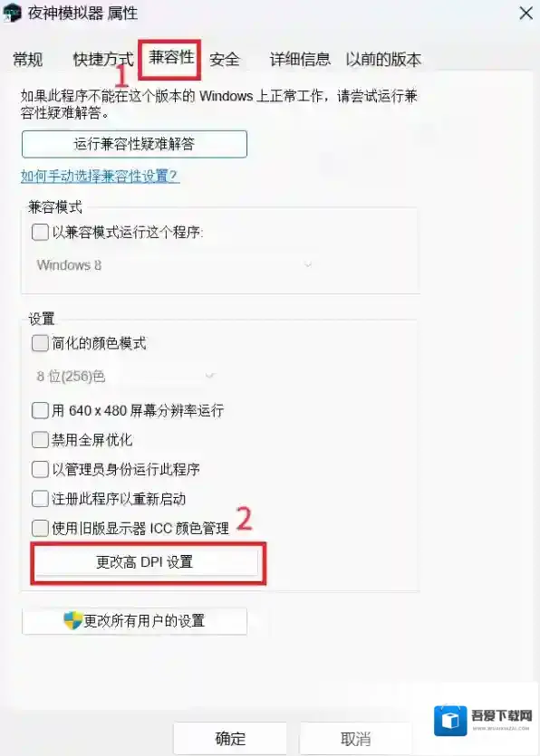The height and width of the screenshot is (756, 540).
Task: Click 运行兼容性疑难解答 button
Action: coord(134,144)
